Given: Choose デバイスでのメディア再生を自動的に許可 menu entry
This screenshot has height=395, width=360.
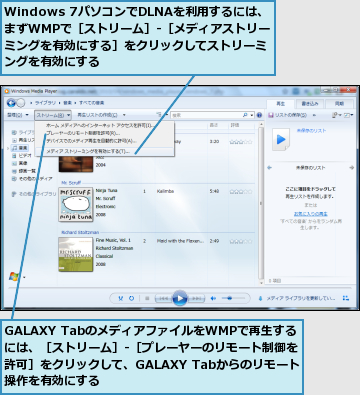Looking at the screenshot, I should [x=105, y=141].
